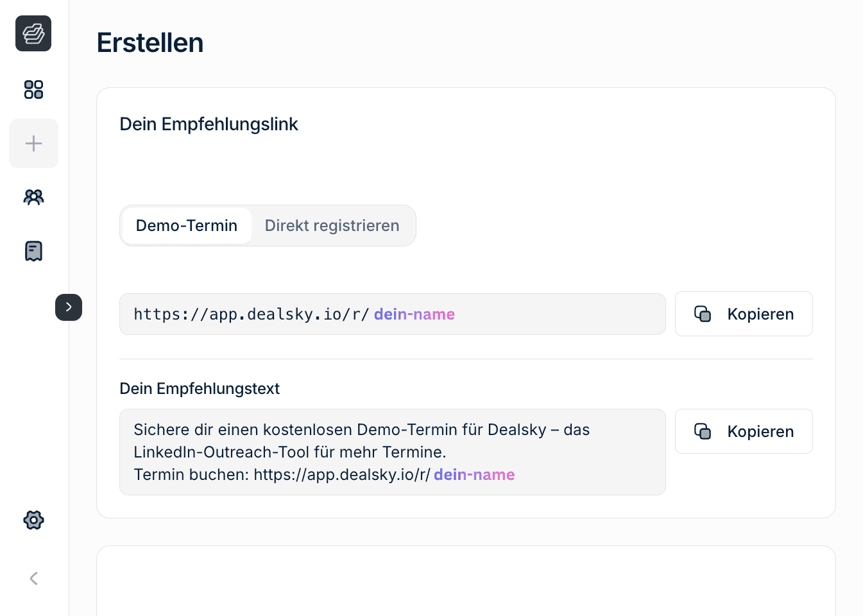Expand sidebar with dark chevron button
Viewport: 863px width, 616px height.
click(69, 307)
